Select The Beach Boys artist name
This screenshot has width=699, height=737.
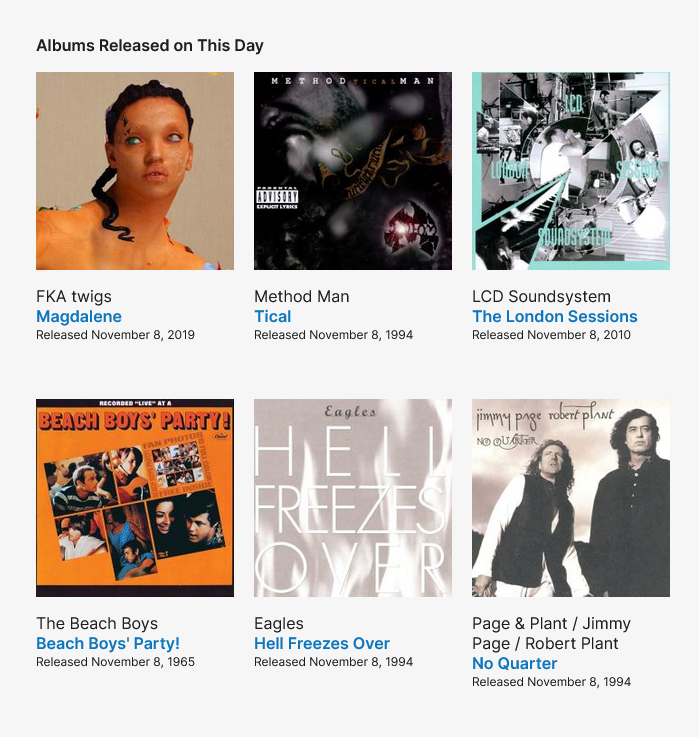point(97,623)
